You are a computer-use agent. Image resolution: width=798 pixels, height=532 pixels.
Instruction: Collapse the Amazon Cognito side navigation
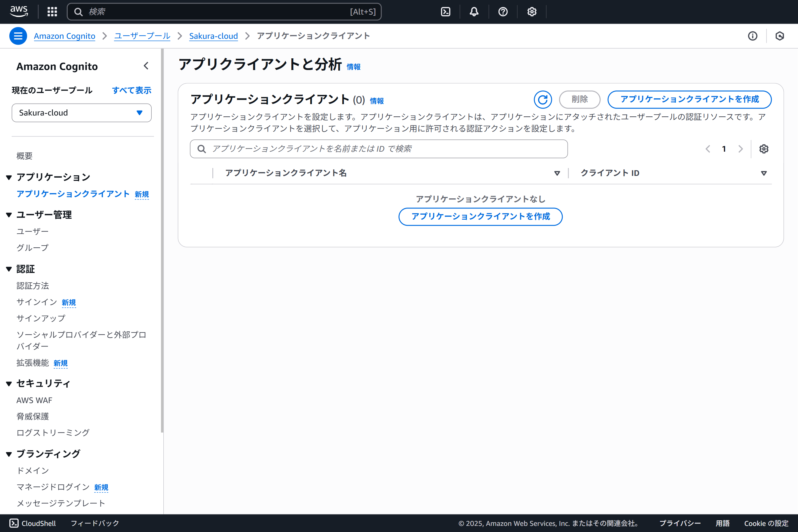146,66
